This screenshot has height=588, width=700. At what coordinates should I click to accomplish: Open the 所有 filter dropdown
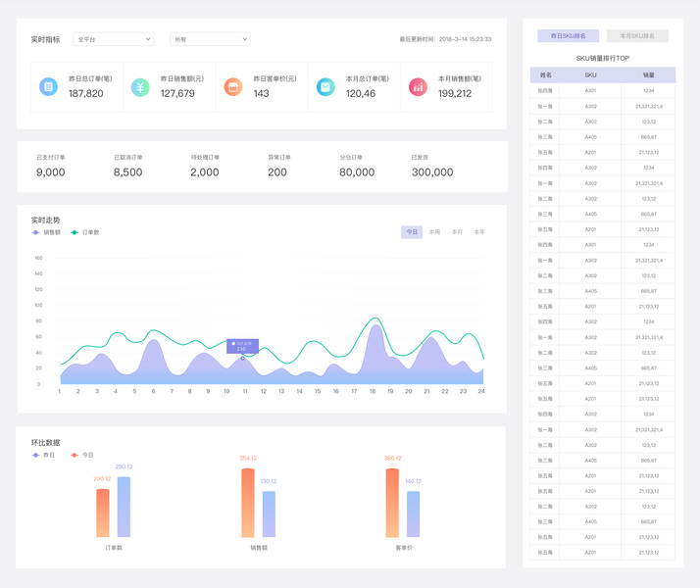(210, 39)
